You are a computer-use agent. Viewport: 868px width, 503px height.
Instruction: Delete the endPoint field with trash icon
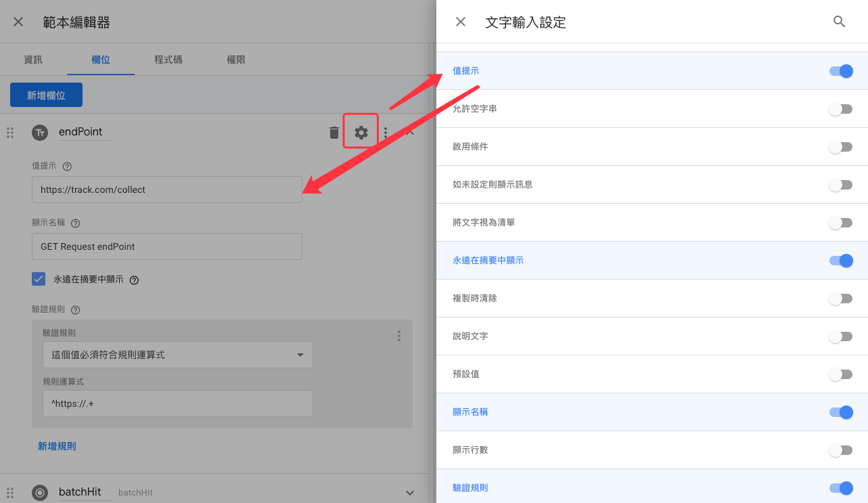coord(334,133)
